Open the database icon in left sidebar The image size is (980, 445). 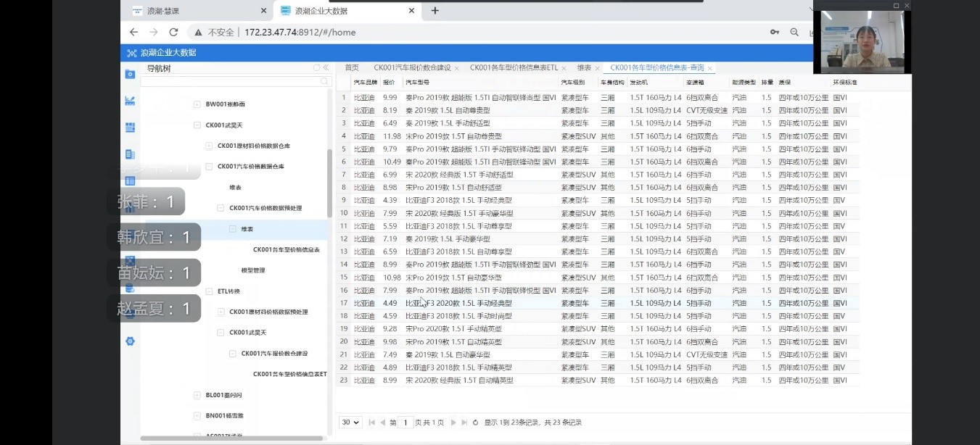(130, 288)
